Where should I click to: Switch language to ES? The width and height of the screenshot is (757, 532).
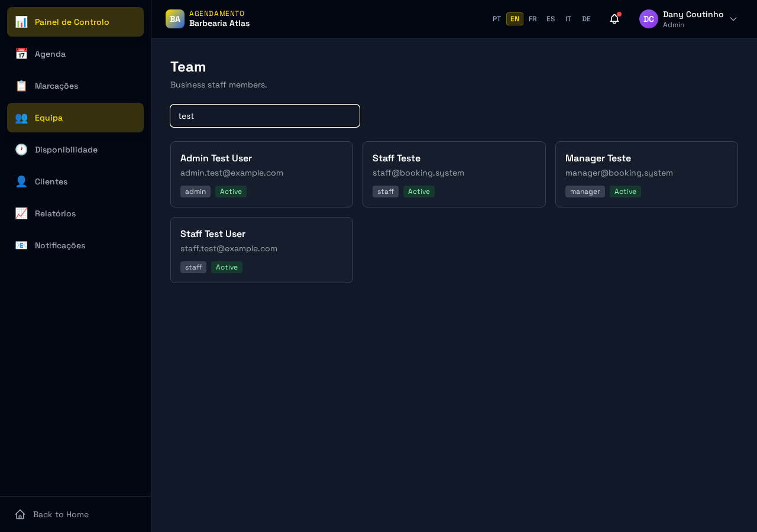tap(551, 19)
